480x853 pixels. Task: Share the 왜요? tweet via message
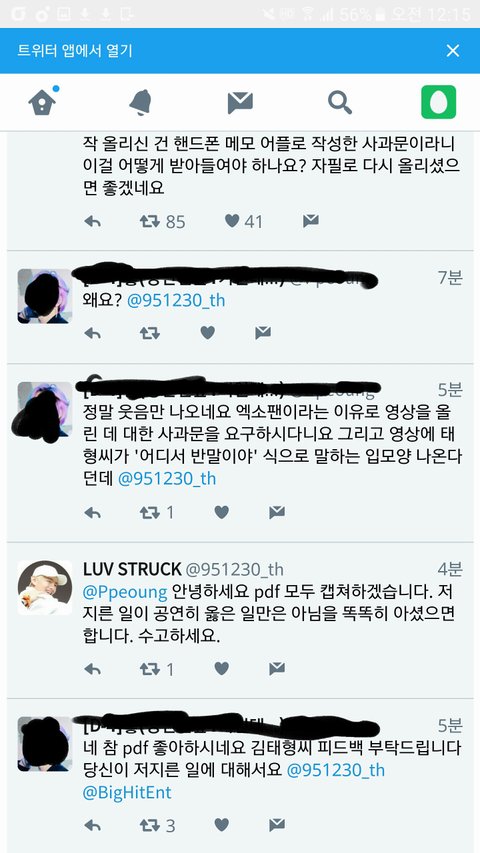coord(263,333)
